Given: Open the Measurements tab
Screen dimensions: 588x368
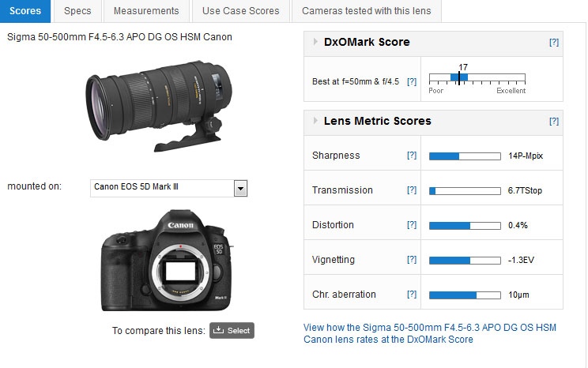Looking at the screenshot, I should tap(146, 11).
